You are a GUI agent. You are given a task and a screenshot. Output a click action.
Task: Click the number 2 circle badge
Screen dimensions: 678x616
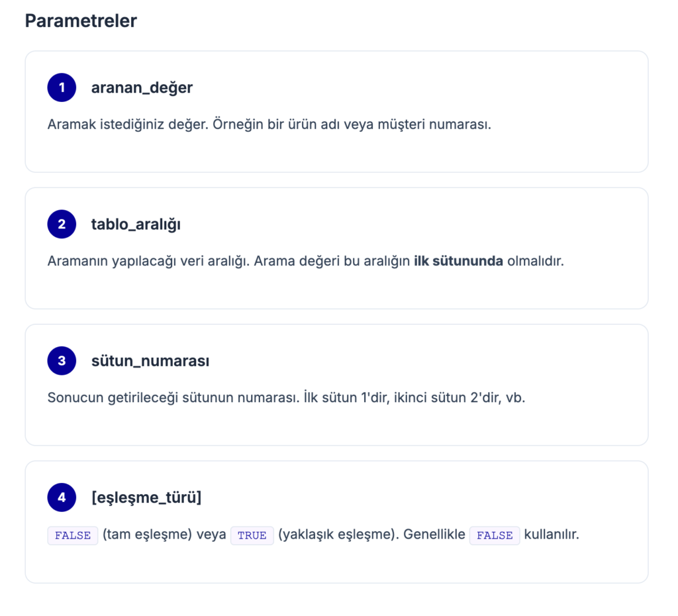click(62, 224)
